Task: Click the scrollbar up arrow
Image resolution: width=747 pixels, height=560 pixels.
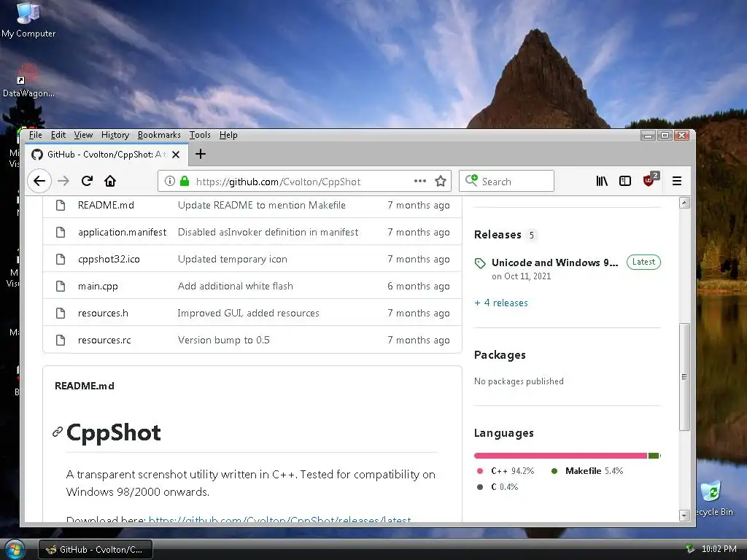Action: (x=684, y=203)
